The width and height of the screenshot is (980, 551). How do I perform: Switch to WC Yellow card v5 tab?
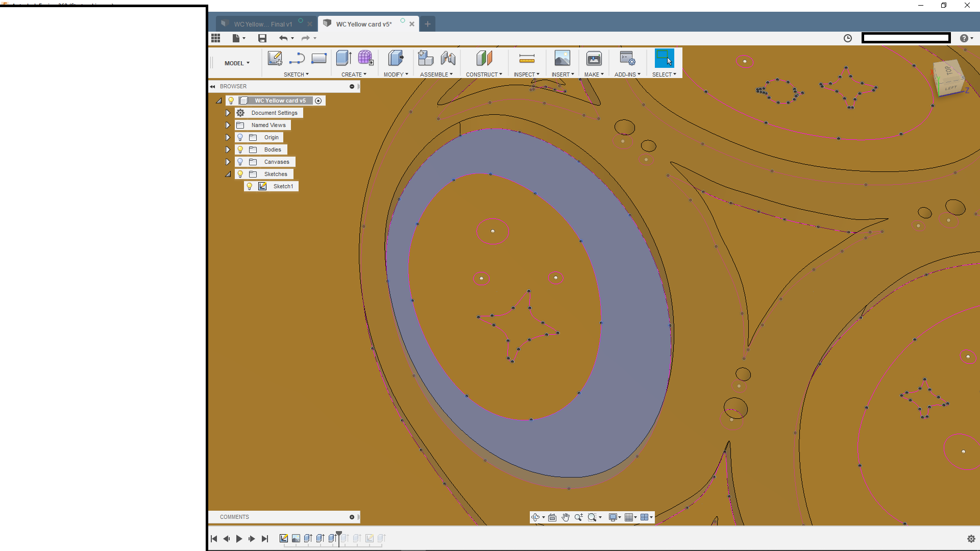(363, 24)
